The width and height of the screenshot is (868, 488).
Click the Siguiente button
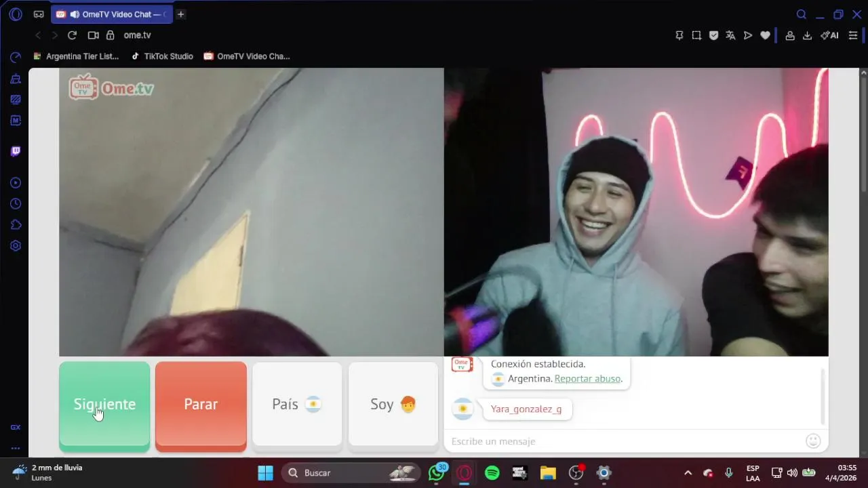[104, 405]
